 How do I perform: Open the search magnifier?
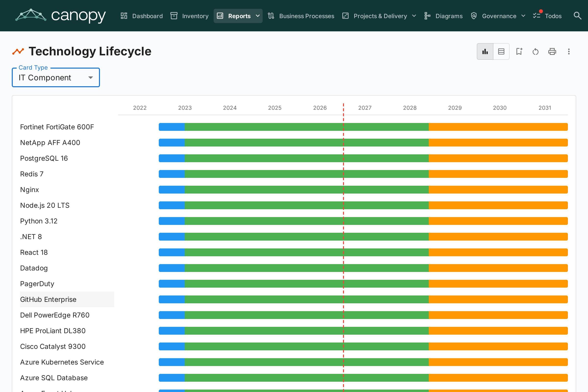coord(577,16)
